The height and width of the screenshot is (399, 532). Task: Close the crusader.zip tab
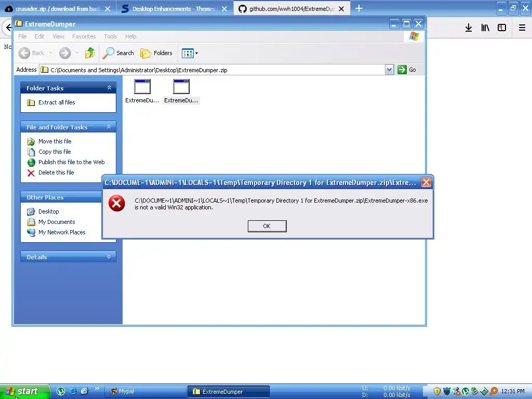[108, 9]
